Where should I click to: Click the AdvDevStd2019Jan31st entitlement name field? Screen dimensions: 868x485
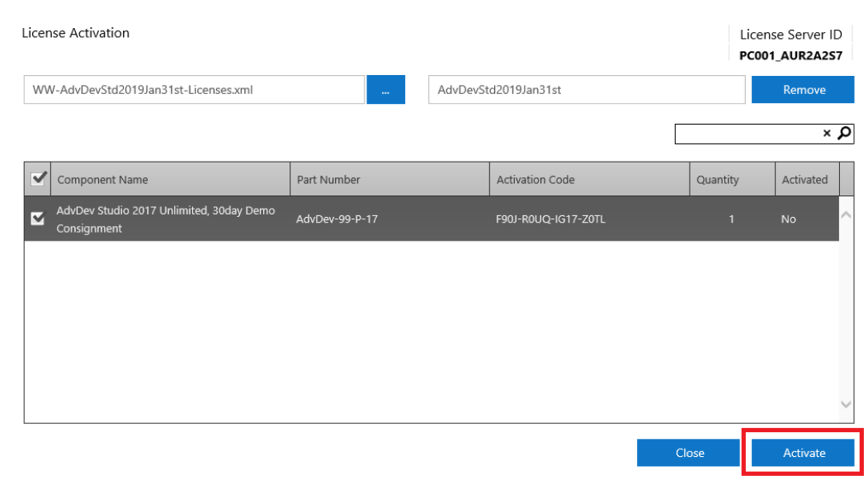(x=587, y=90)
